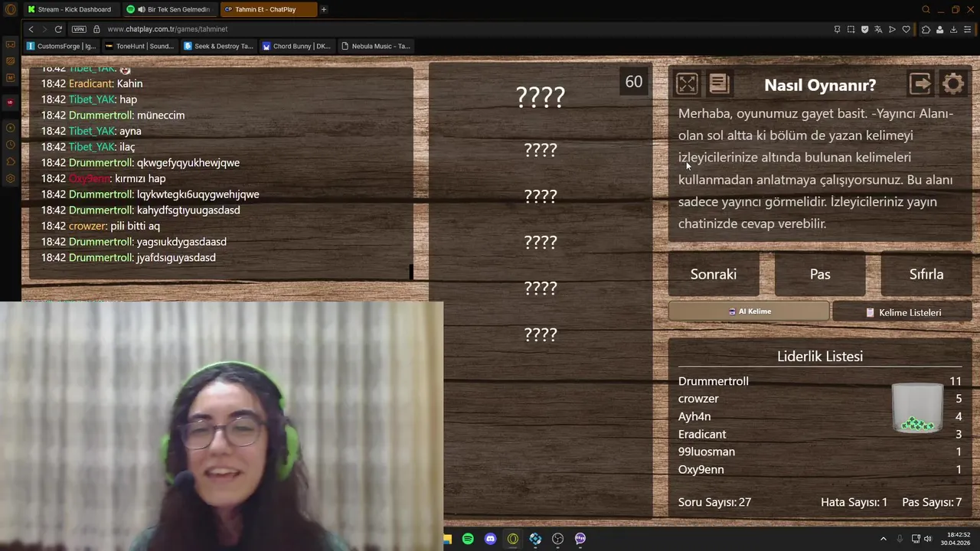Click the Pas button
The width and height of the screenshot is (980, 551).
coord(820,274)
